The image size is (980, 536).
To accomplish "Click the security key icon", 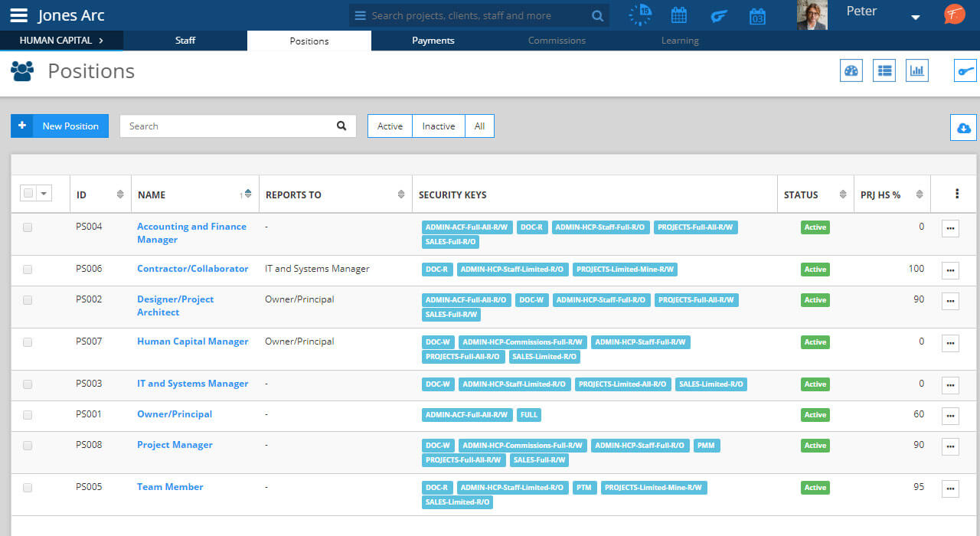I will click(965, 71).
